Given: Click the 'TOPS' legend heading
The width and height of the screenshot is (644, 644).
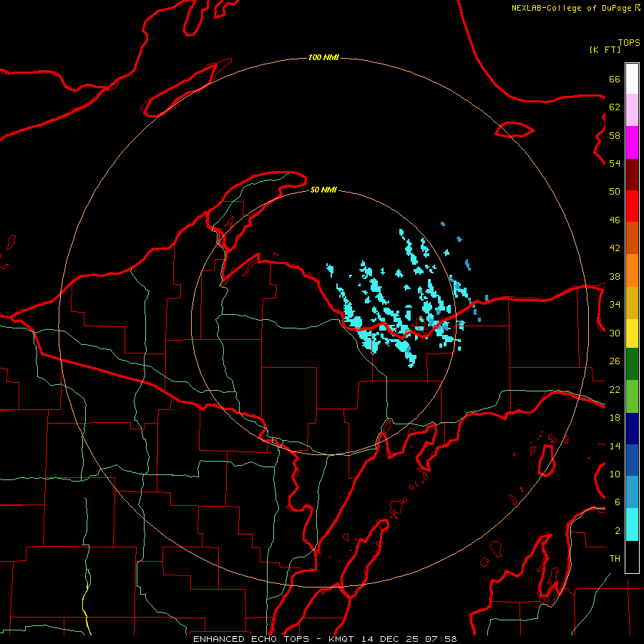Looking at the screenshot, I should click(629, 43).
